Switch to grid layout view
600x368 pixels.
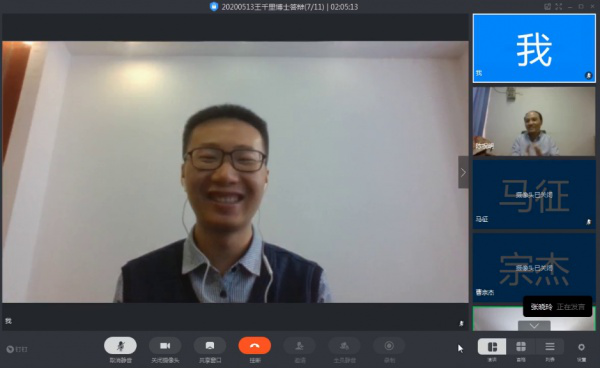tap(521, 347)
